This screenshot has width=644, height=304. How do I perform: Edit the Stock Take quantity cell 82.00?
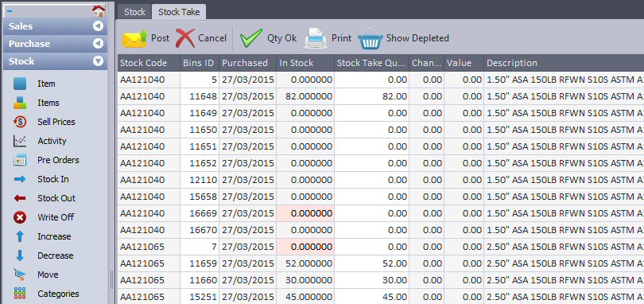point(372,96)
